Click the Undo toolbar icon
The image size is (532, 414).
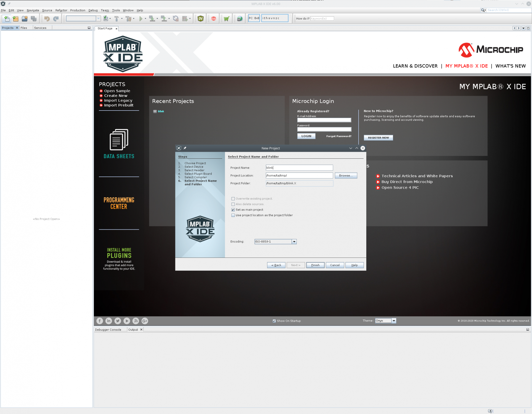[47, 19]
